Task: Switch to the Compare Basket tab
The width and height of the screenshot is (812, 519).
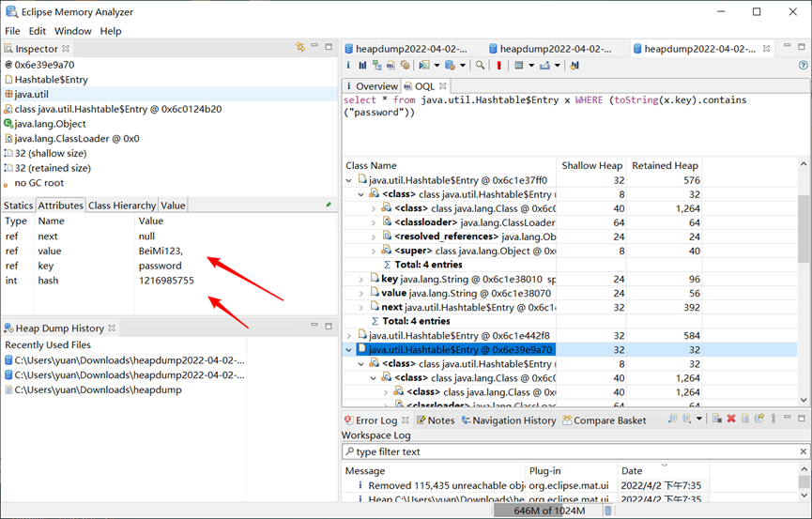Action: [x=605, y=420]
